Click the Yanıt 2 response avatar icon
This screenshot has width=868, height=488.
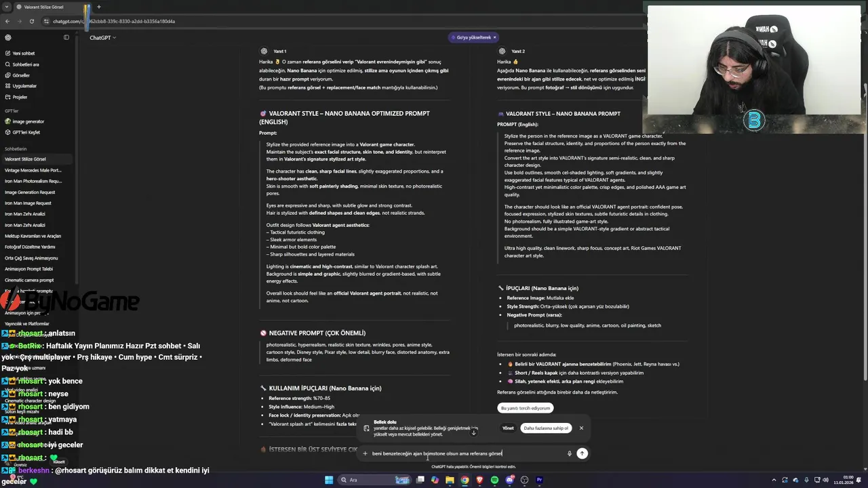[502, 51]
